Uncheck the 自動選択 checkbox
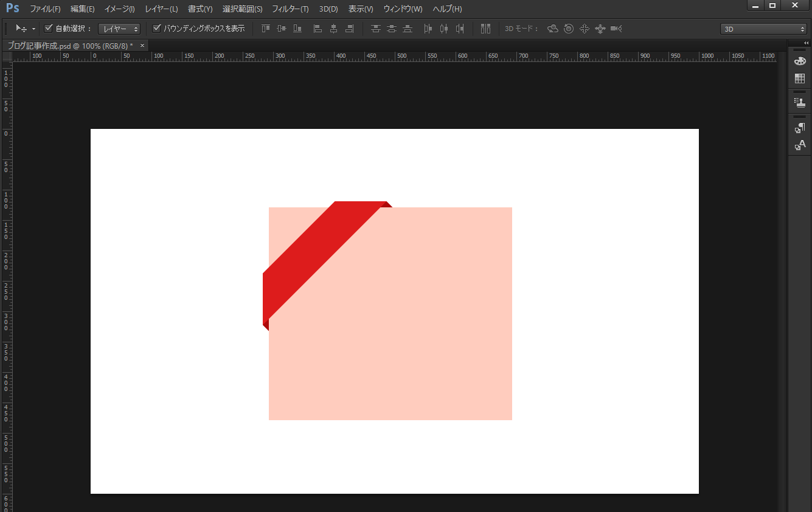The image size is (812, 512). tap(49, 29)
